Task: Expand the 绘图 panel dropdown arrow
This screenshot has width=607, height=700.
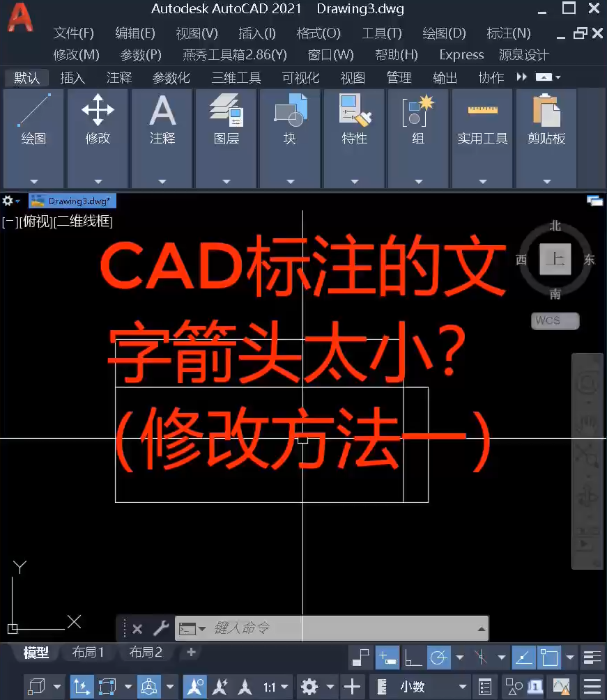Action: tap(34, 182)
